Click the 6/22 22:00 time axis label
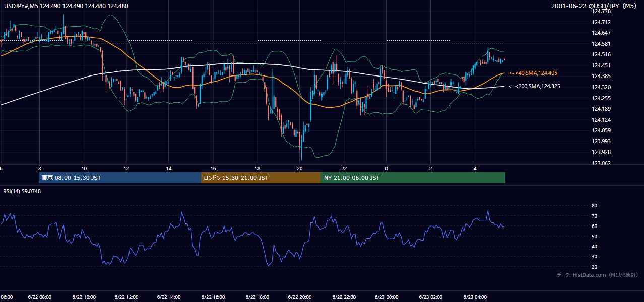The width and height of the screenshot is (644, 302). tap(343, 297)
